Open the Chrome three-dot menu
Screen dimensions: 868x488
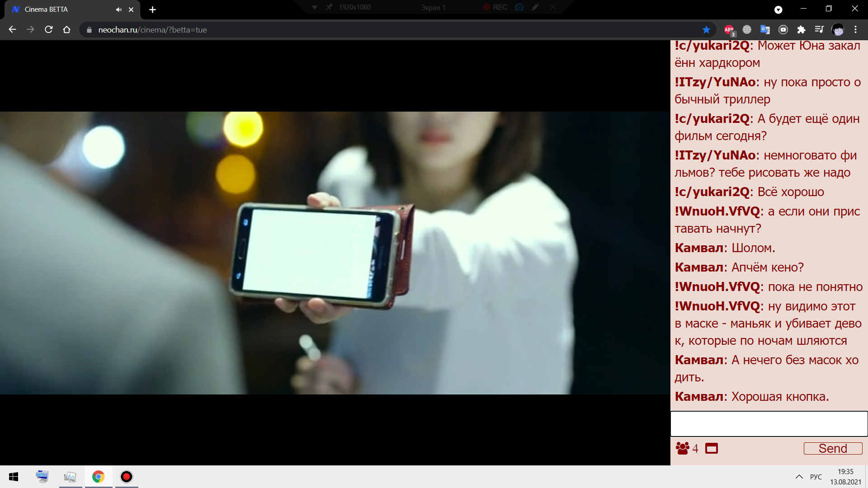click(855, 30)
